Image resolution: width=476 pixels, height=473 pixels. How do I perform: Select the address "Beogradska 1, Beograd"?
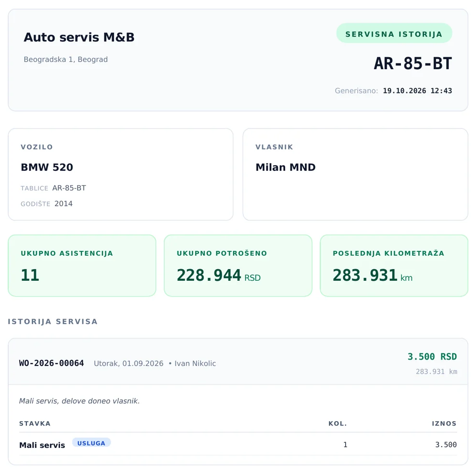(x=65, y=59)
